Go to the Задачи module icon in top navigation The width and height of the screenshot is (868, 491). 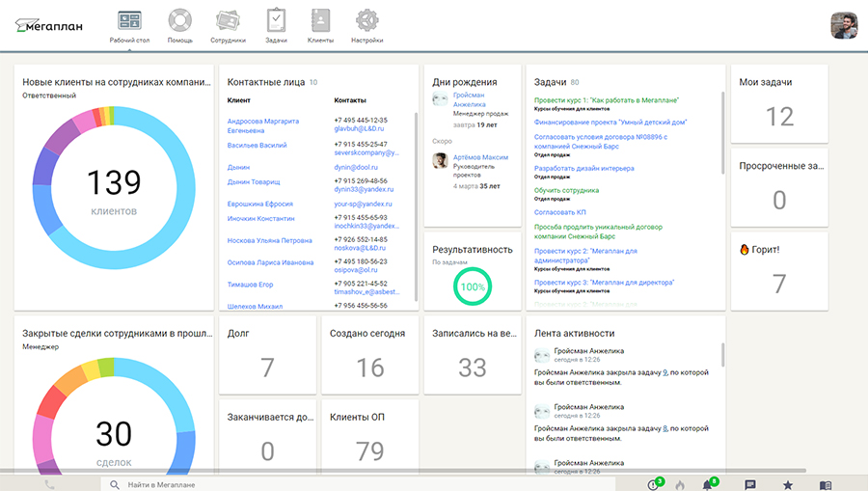pos(276,21)
